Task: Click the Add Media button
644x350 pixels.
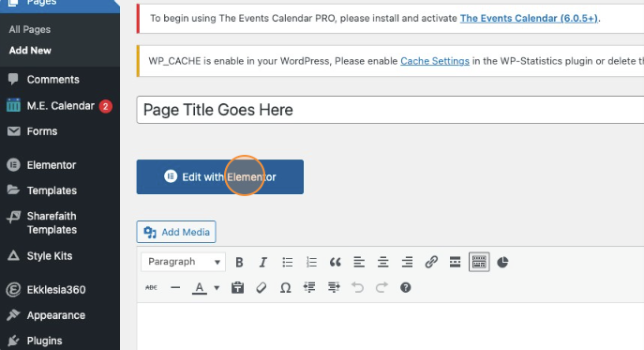Action: (176, 232)
